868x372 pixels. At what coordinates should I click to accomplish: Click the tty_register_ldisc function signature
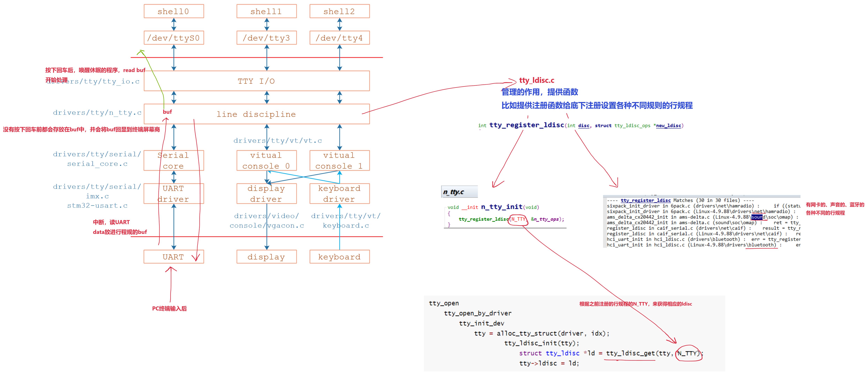(581, 125)
